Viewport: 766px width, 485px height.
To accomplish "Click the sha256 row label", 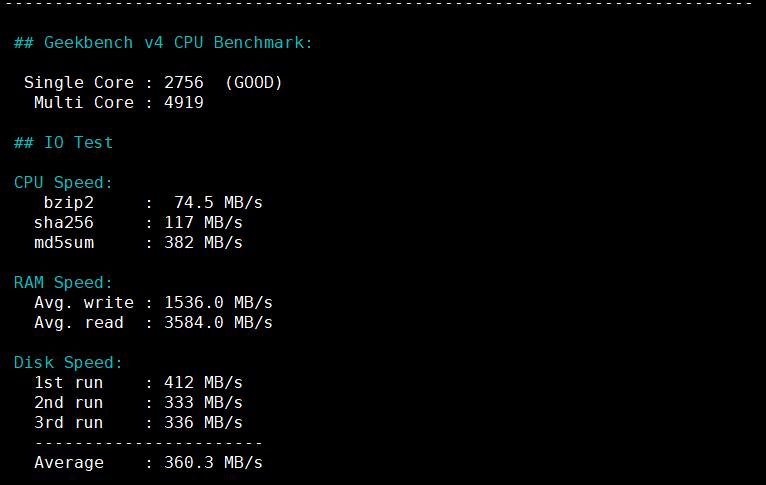I will tap(63, 223).
